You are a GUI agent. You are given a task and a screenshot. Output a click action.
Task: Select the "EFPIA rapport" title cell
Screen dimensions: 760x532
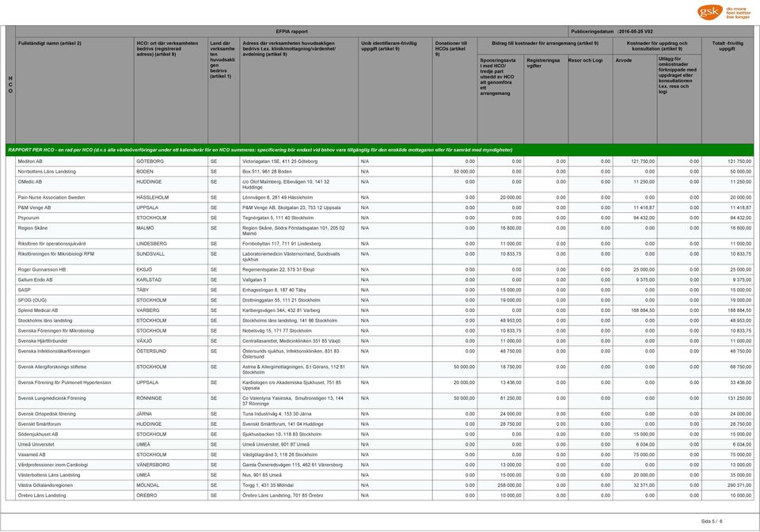(x=291, y=32)
